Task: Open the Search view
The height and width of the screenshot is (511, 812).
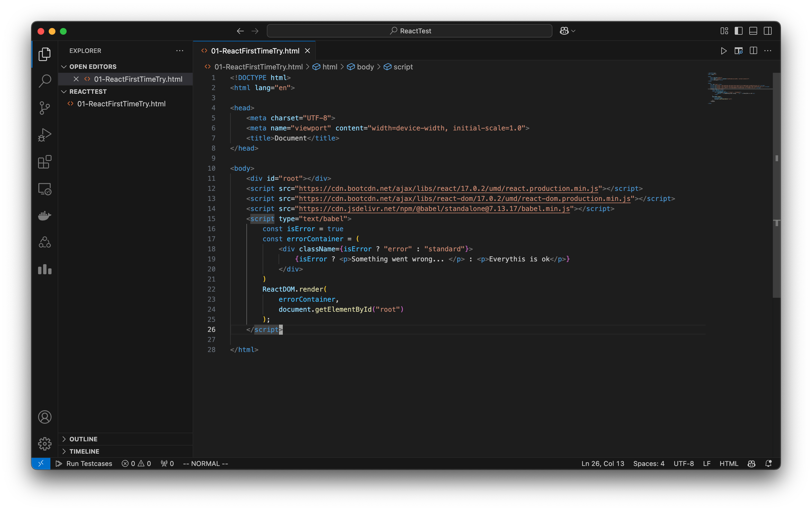Action: (x=45, y=81)
